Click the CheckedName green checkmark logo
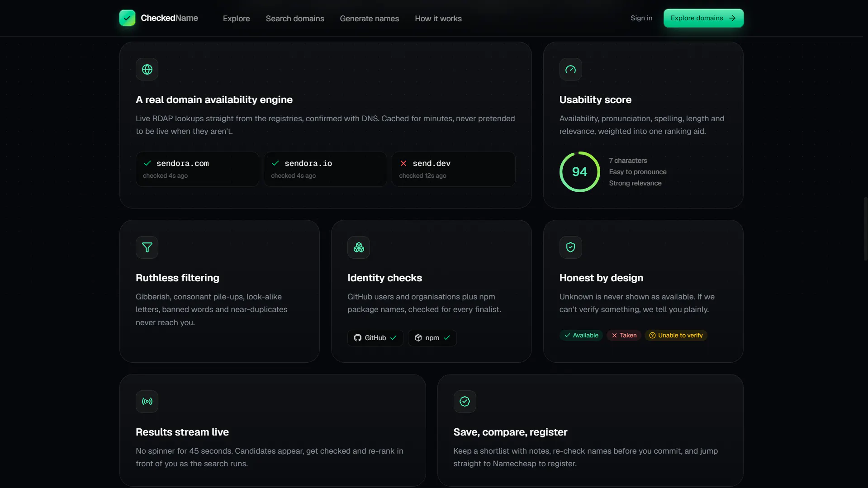This screenshot has width=868, height=488. tap(127, 18)
